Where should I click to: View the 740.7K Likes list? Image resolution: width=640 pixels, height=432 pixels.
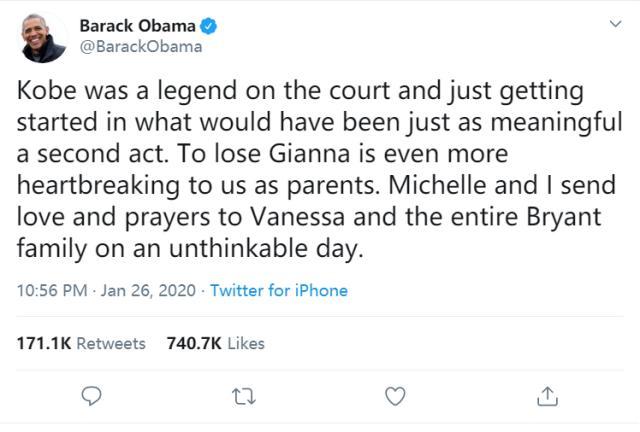pos(215,343)
